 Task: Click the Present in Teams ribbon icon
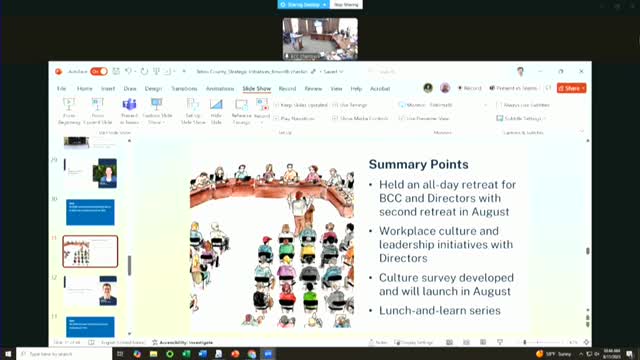pos(129,111)
